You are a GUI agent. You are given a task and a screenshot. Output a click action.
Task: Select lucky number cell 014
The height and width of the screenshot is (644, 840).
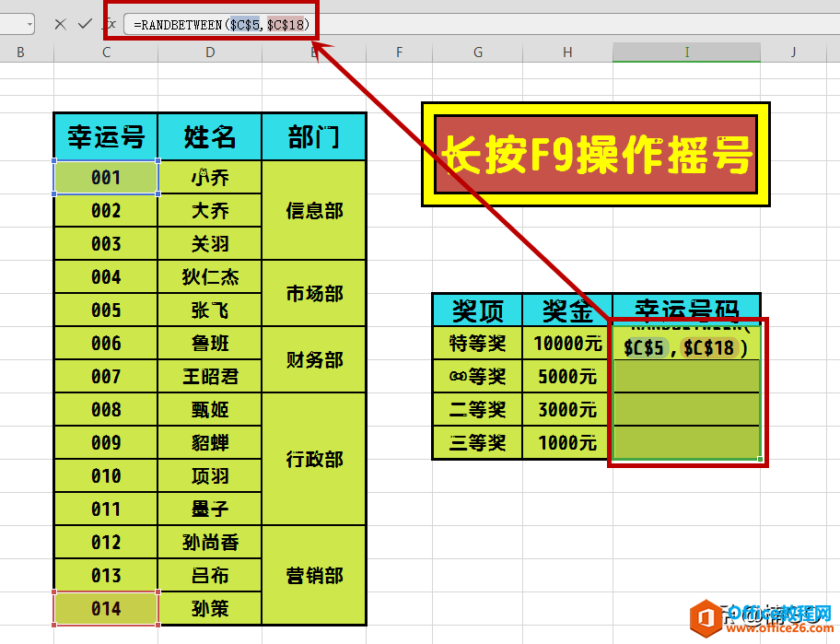(106, 609)
